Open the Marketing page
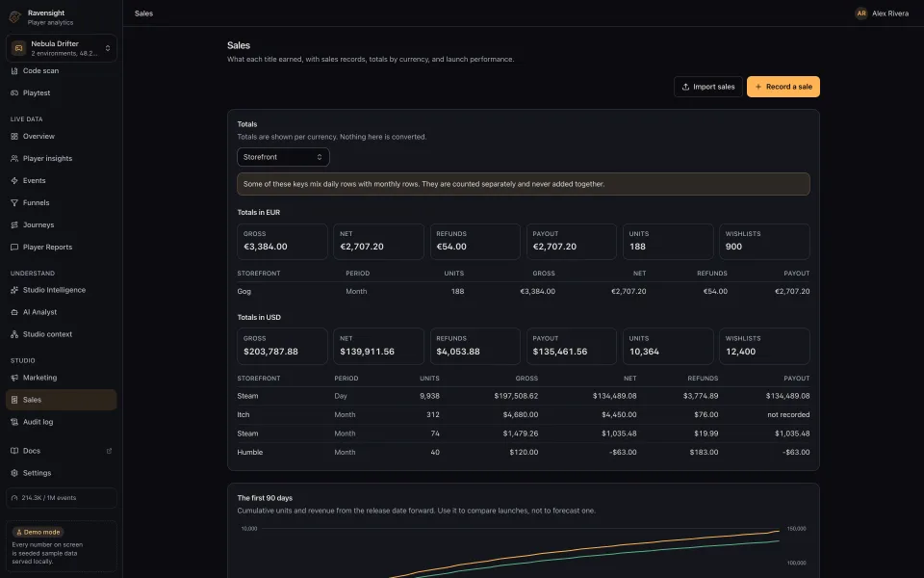Image resolution: width=924 pixels, height=578 pixels. [62, 378]
